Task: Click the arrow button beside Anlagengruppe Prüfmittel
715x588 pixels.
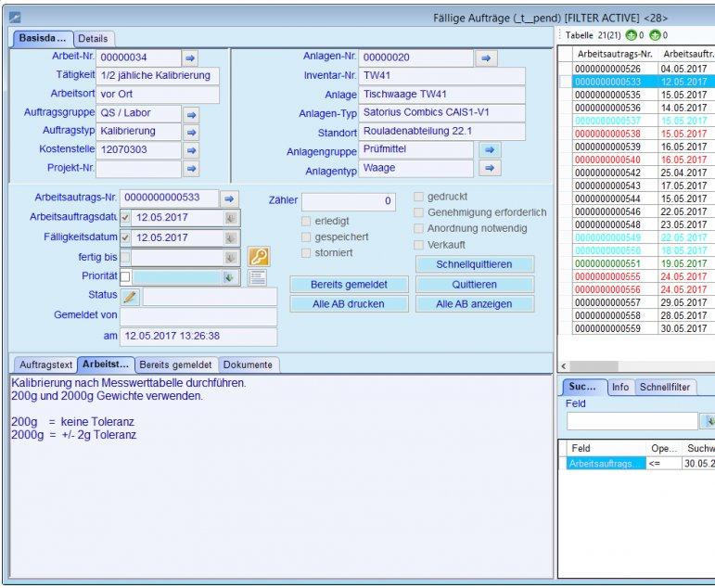Action: [491, 150]
